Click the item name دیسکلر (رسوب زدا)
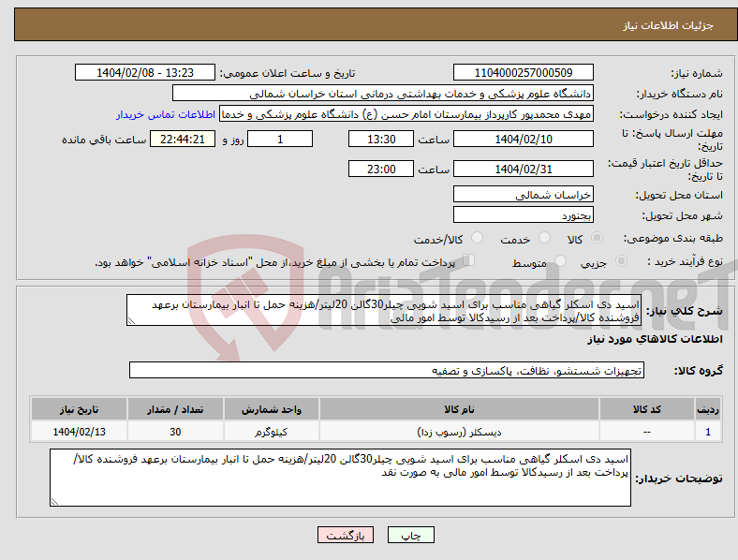This screenshot has width=738, height=560. 459,432
